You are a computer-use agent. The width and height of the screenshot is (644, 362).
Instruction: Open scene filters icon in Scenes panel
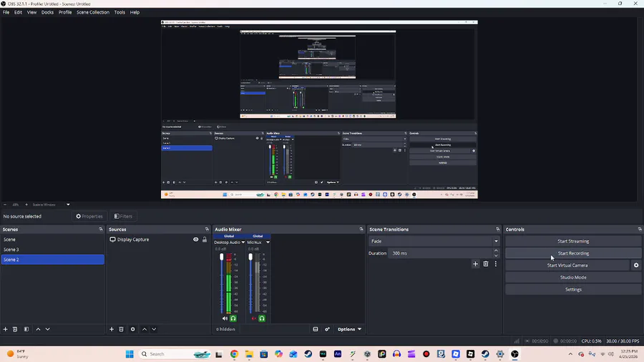26,329
